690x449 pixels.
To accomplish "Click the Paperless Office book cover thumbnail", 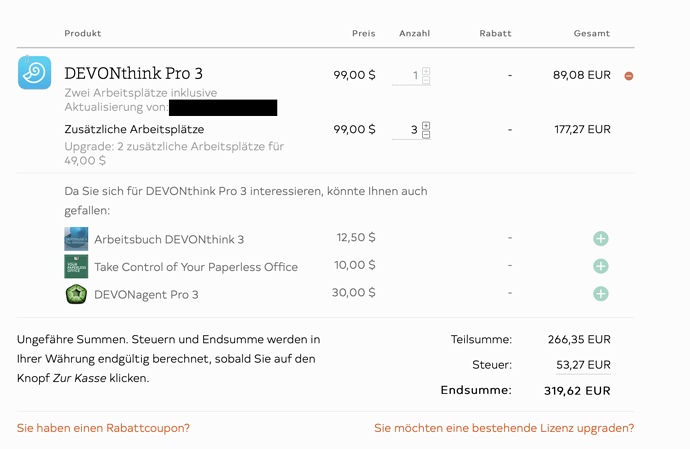I will [x=76, y=267].
